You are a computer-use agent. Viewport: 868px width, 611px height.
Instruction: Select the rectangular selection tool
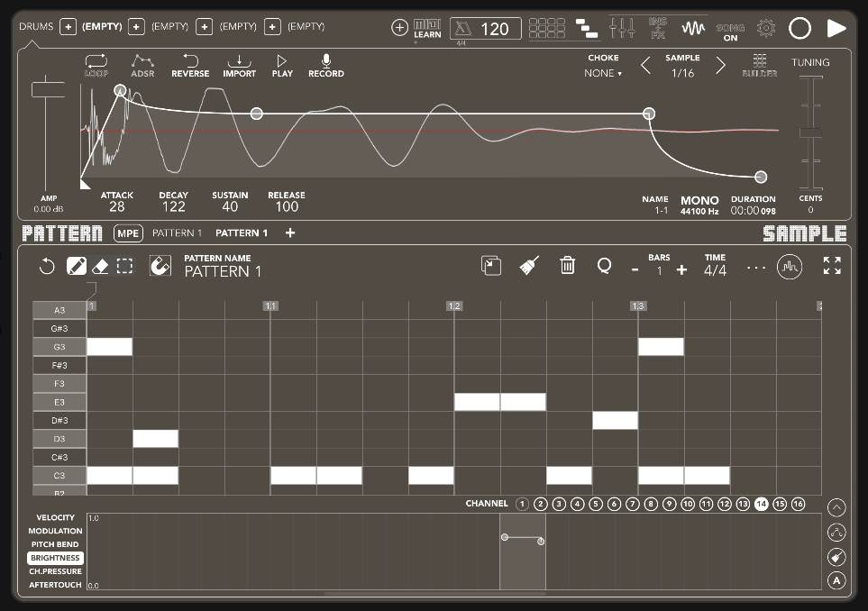124,266
